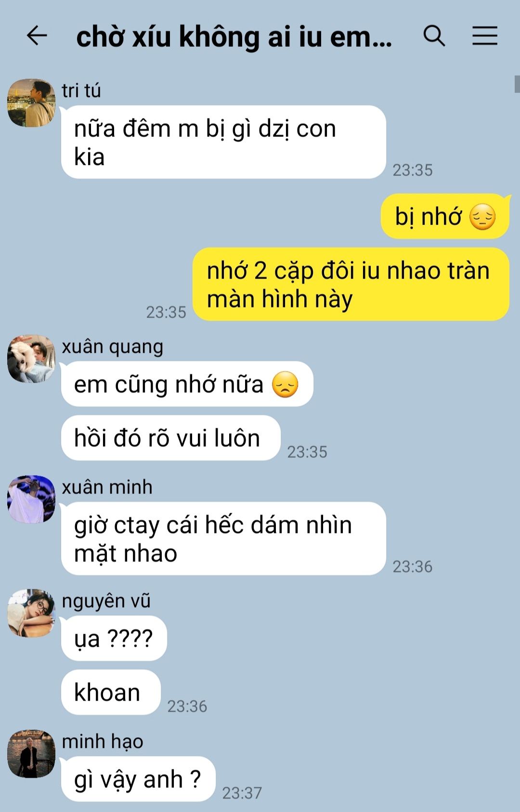
Task: Open minh hạo's profile photo
Action: (31, 754)
